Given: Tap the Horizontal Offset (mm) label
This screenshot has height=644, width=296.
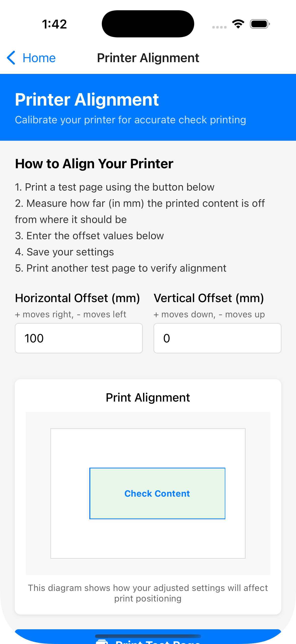Looking at the screenshot, I should (77, 298).
